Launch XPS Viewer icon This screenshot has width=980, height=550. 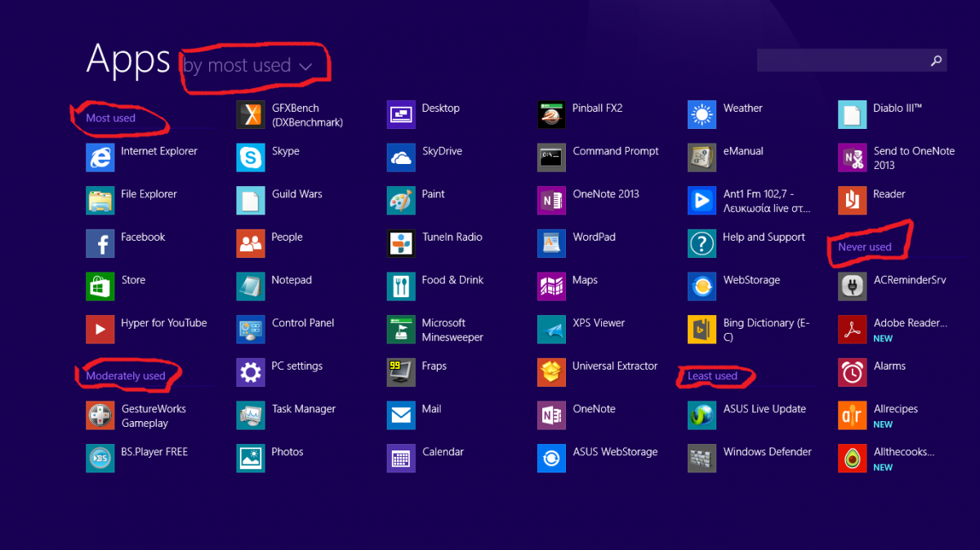click(551, 330)
